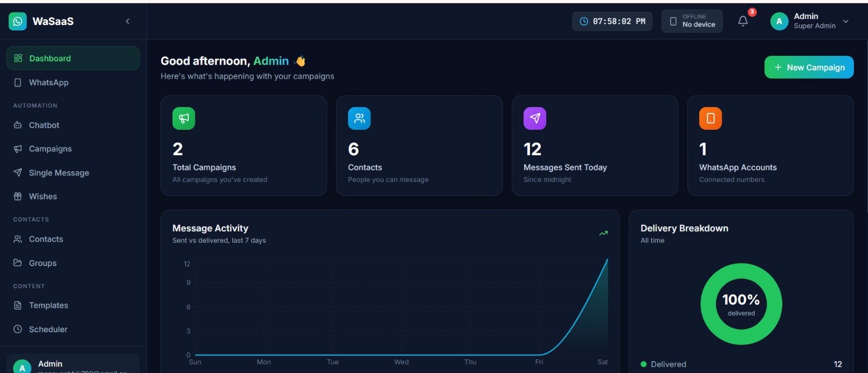Click the New Campaign button
The image size is (868, 373).
(x=809, y=67)
